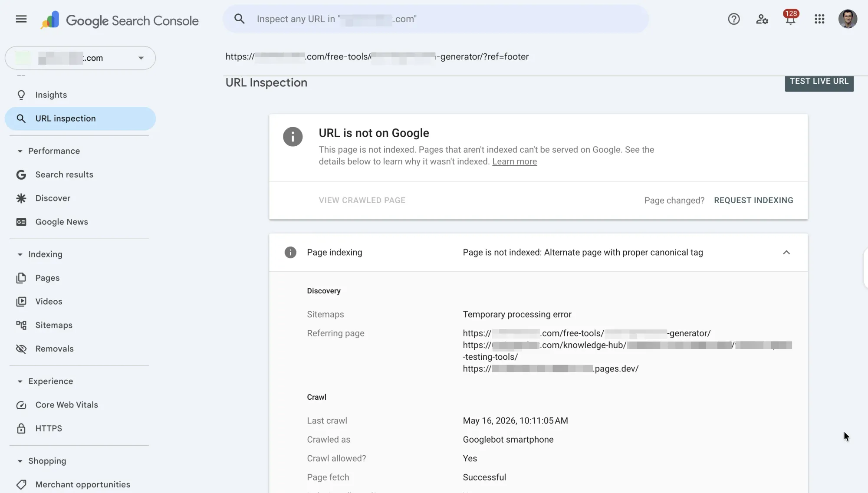Click the first referring page URL ending in -generator/
868x493 pixels.
pyautogui.click(x=586, y=333)
